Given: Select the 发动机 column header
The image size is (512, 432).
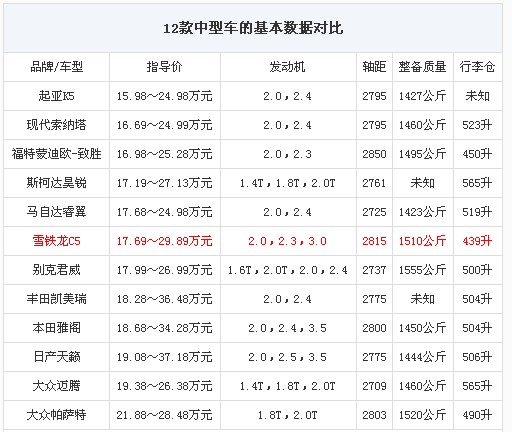Looking at the screenshot, I should pyautogui.click(x=287, y=67).
